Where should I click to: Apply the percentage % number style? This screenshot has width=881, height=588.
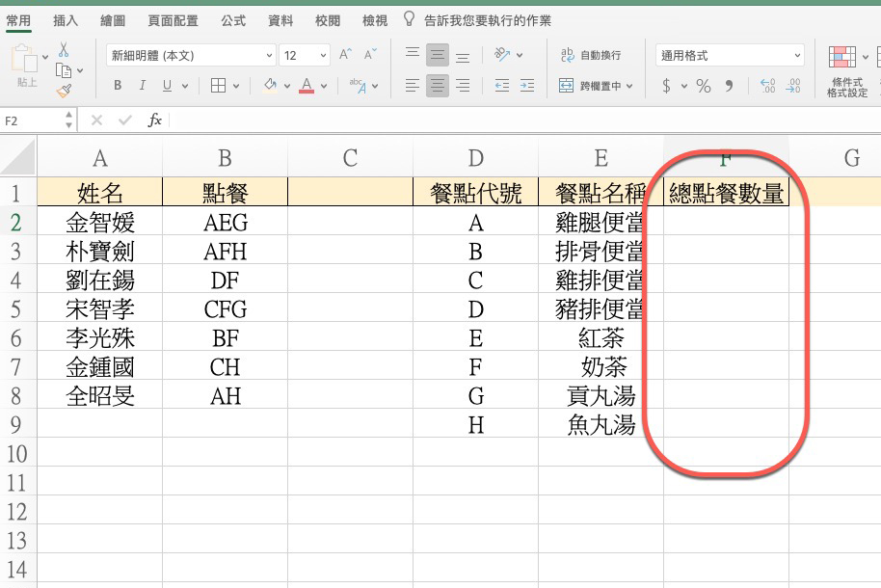703,85
